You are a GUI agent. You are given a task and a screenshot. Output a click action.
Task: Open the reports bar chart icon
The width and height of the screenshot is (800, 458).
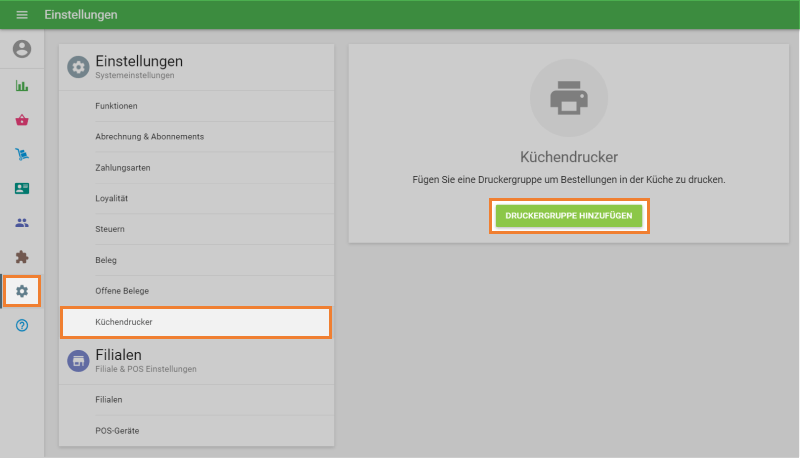(22, 86)
